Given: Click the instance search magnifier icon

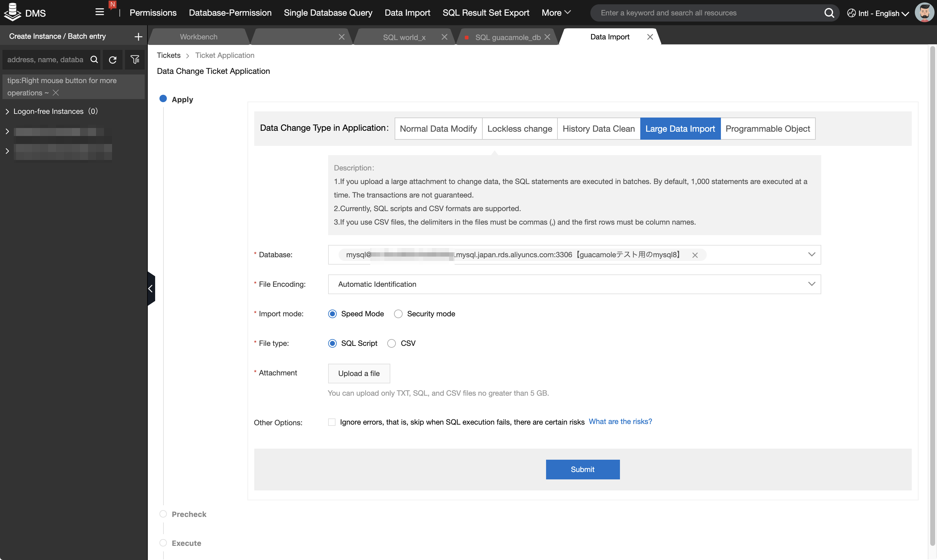Looking at the screenshot, I should (x=94, y=60).
